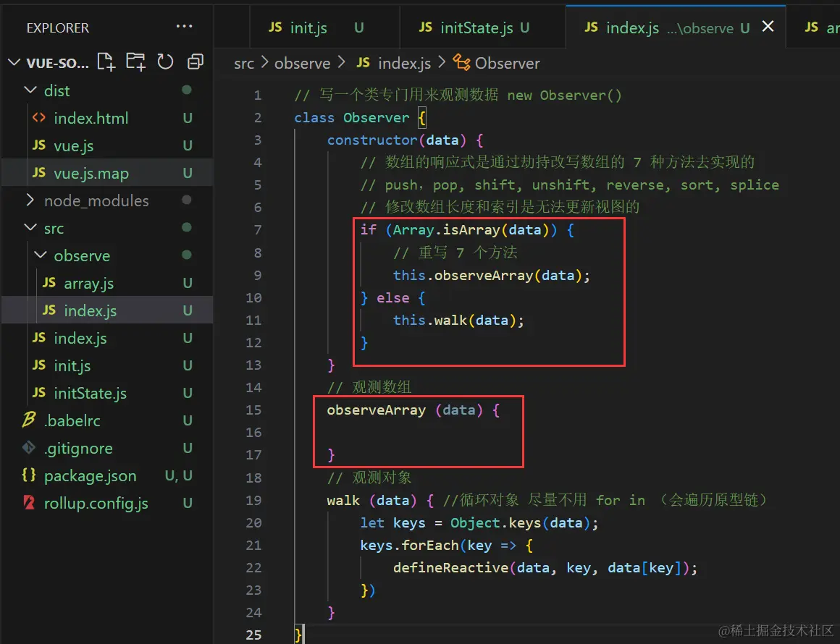Click 'observeArray (data) {' on line 15

coord(413,410)
